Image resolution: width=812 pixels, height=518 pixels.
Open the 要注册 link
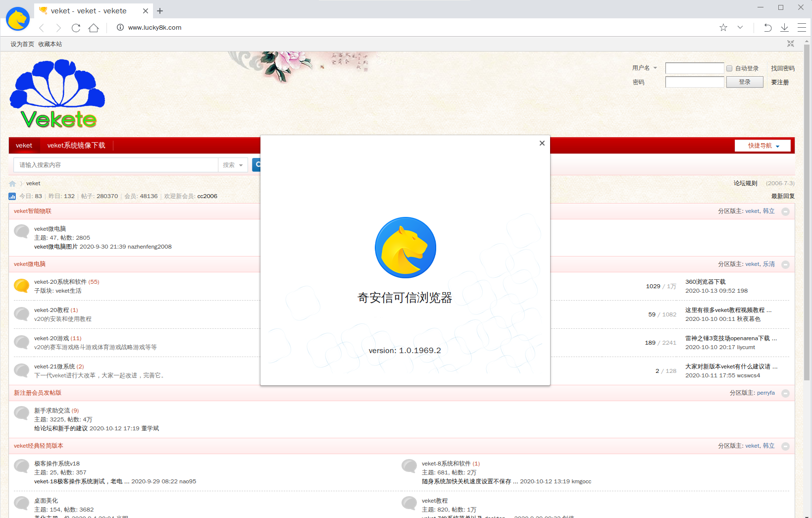pos(780,82)
